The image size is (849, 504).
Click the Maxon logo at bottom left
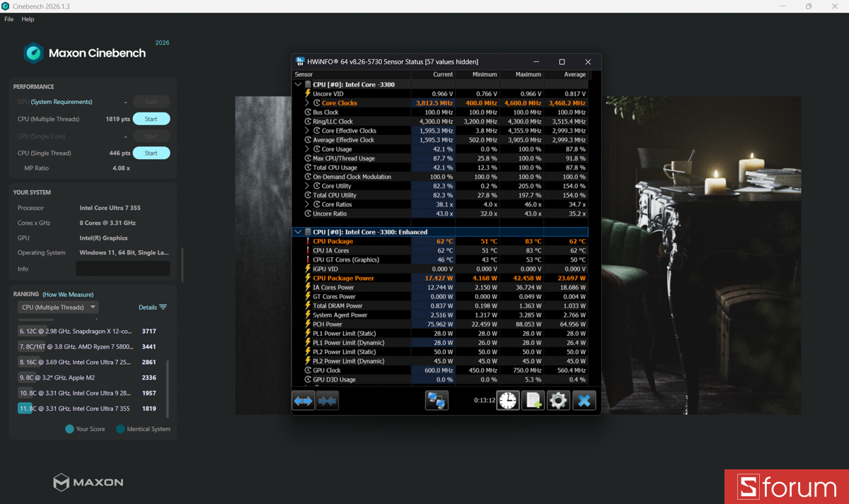click(88, 483)
